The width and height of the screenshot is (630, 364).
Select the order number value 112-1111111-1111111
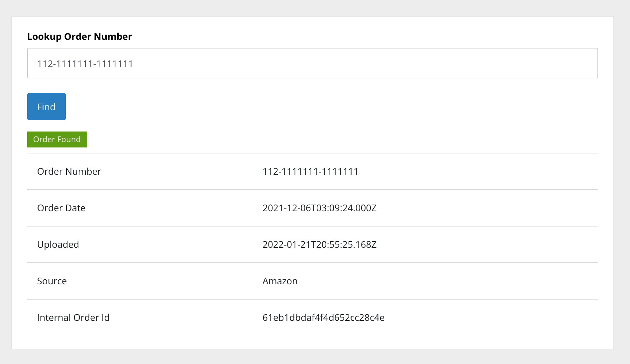(x=310, y=172)
